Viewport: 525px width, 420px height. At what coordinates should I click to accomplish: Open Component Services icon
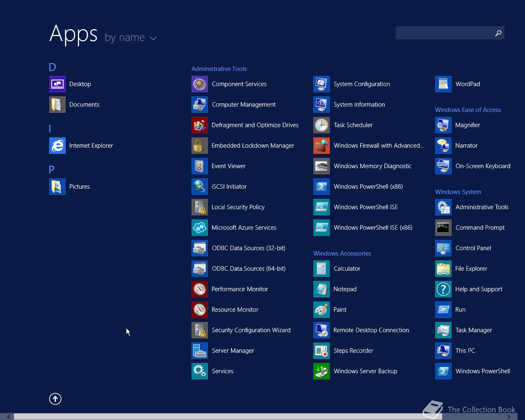point(200,84)
